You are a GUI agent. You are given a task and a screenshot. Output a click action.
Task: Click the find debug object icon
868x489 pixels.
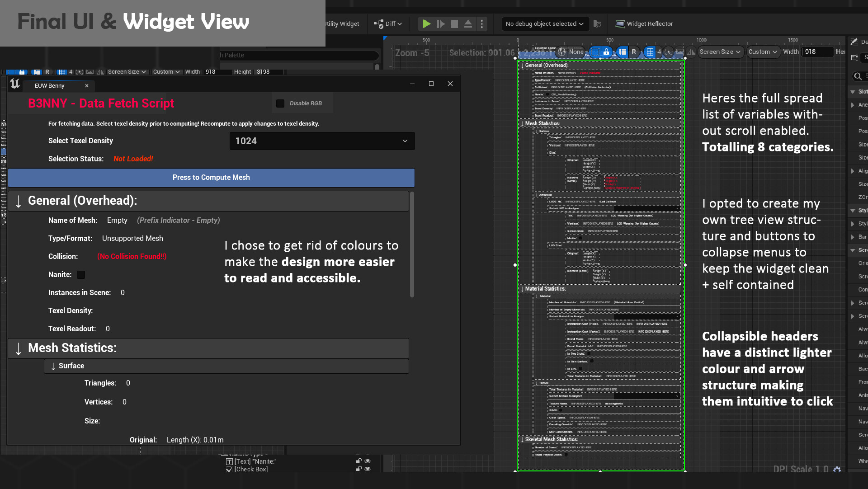597,24
